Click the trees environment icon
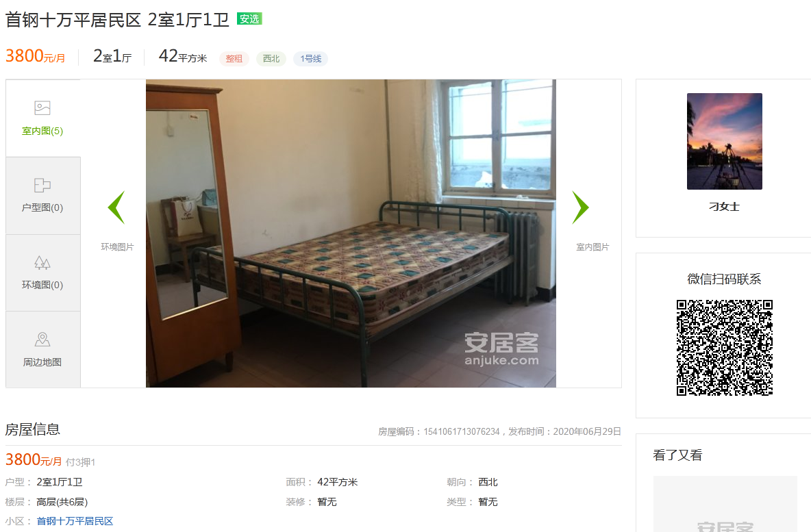 (42, 263)
